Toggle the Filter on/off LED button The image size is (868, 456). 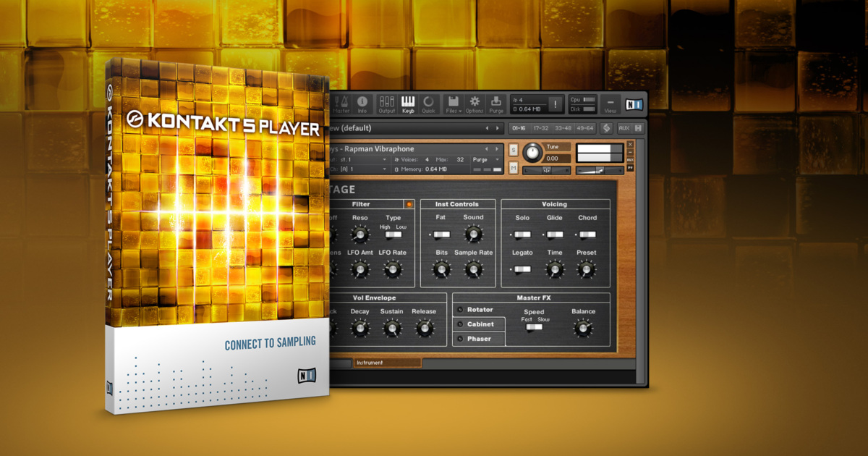409,204
